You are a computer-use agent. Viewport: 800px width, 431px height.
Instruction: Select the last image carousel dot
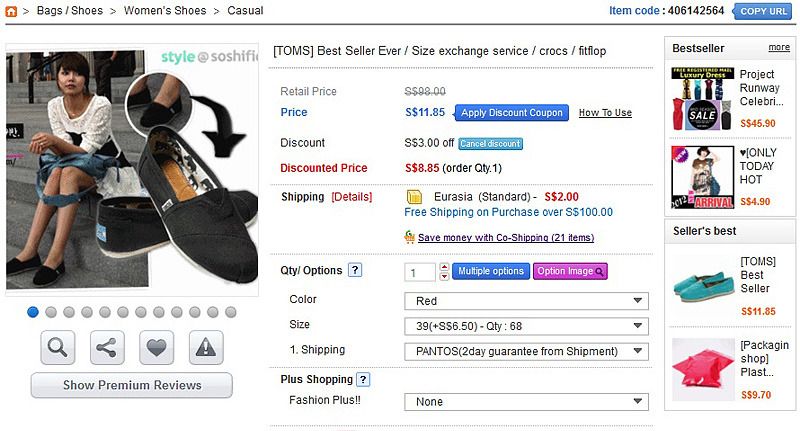pyautogui.click(x=231, y=312)
